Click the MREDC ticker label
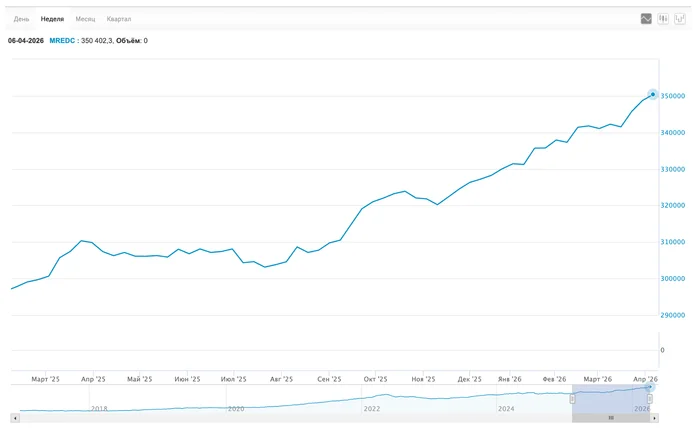This screenshot has height=429, width=700. click(x=62, y=41)
